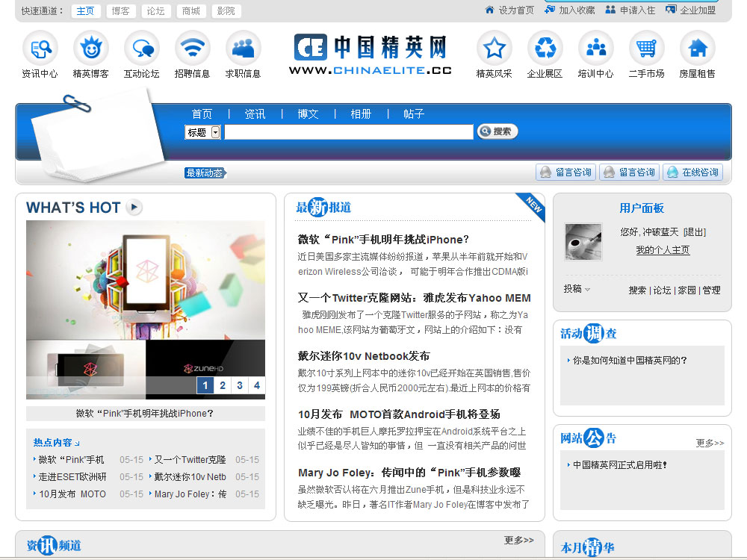Click the 搜索 search button

[498, 131]
